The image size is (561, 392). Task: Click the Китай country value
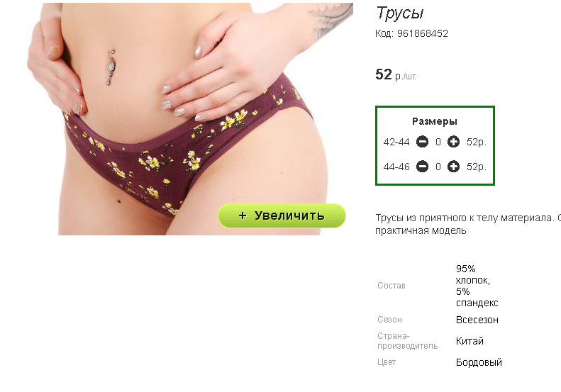470,341
